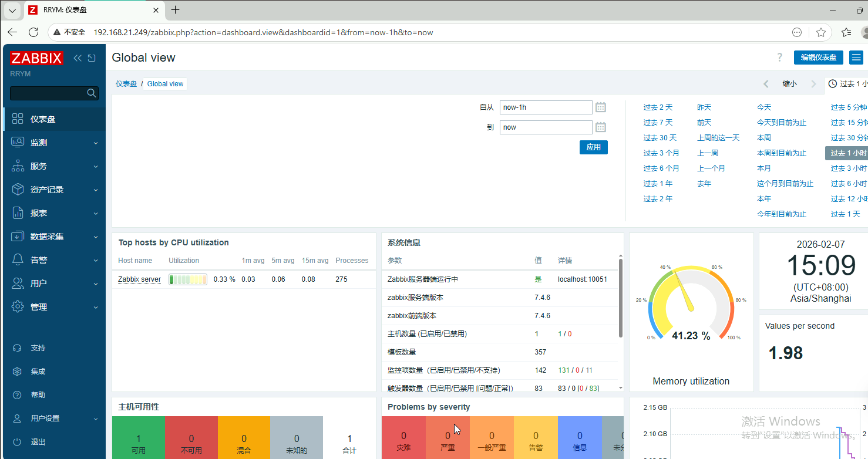Screen dimensions: 868x459
Task: Click the help question mark icon
Action: tap(779, 58)
